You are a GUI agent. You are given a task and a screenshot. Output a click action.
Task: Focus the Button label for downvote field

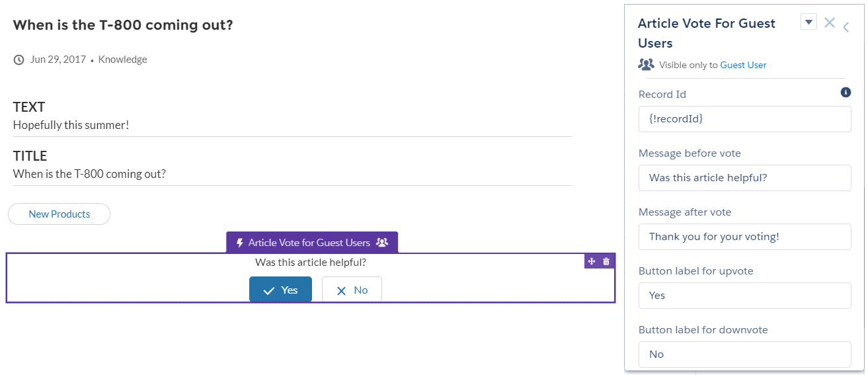pos(745,354)
